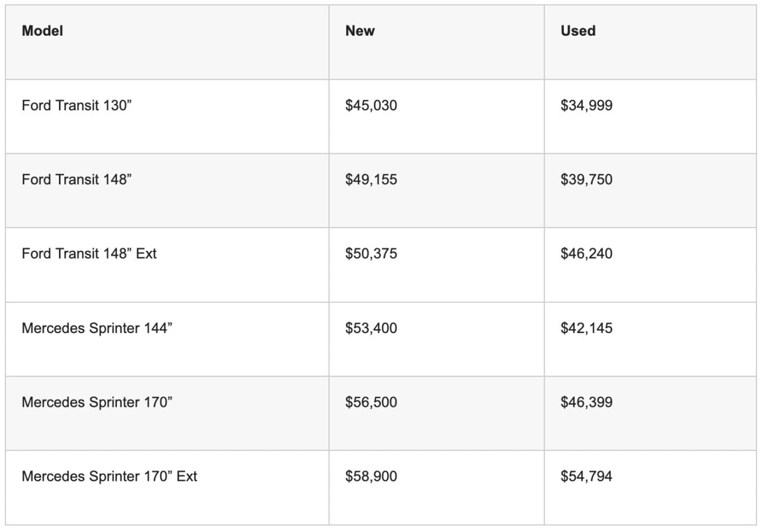The width and height of the screenshot is (763, 532).
Task: Select the Mercedes Sprinter 144” cell
Action: [x=97, y=328]
